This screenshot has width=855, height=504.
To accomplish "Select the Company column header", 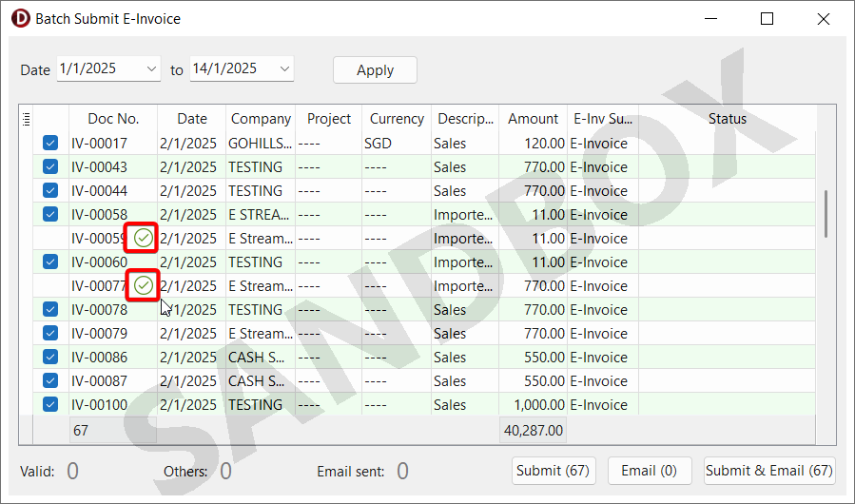I will (261, 119).
